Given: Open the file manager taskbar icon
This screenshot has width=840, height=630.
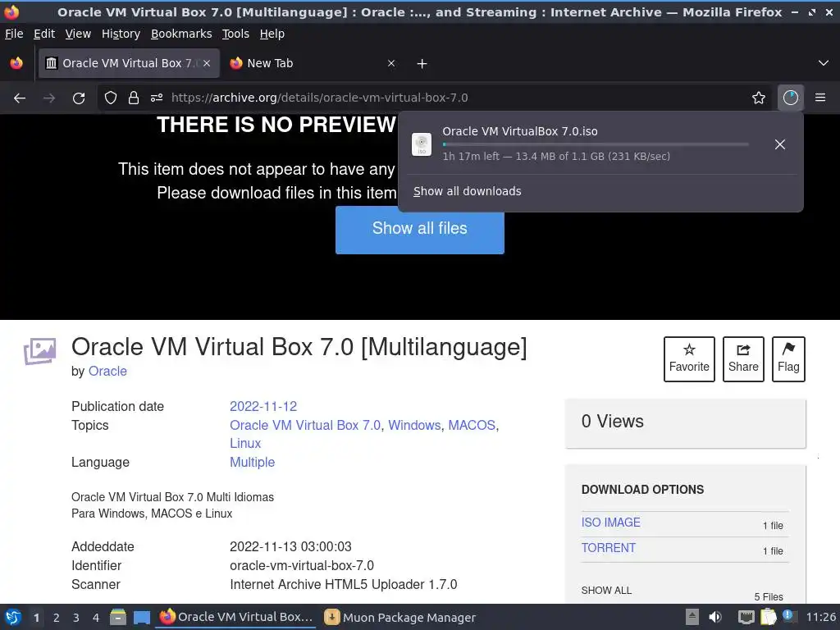Looking at the screenshot, I should [118, 618].
